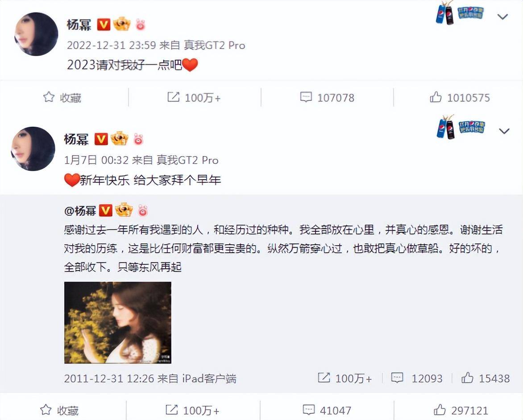Like the first post with 1010575 likes

pos(436,97)
